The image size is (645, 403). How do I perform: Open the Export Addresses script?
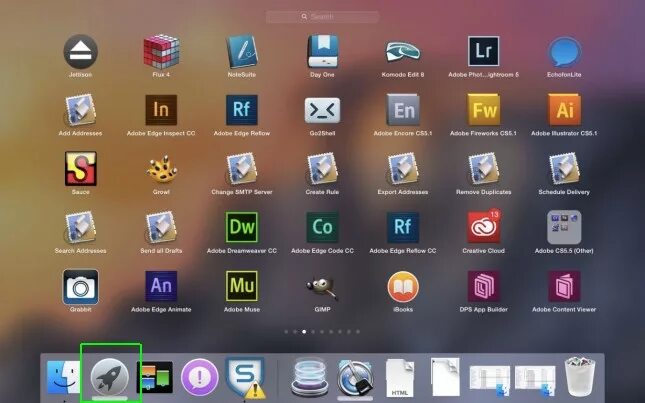(403, 169)
